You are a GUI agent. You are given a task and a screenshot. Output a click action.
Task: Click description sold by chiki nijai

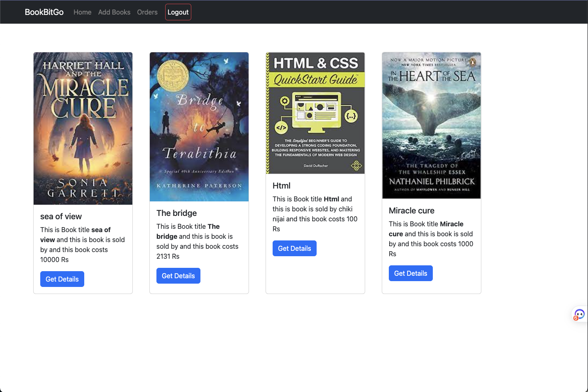coord(315,214)
